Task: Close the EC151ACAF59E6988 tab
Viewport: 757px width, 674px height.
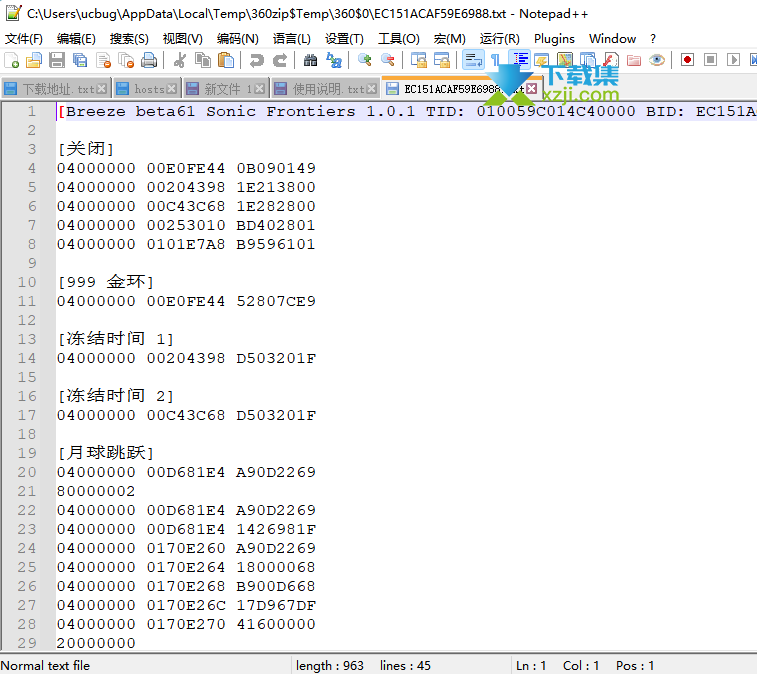Action: point(532,88)
